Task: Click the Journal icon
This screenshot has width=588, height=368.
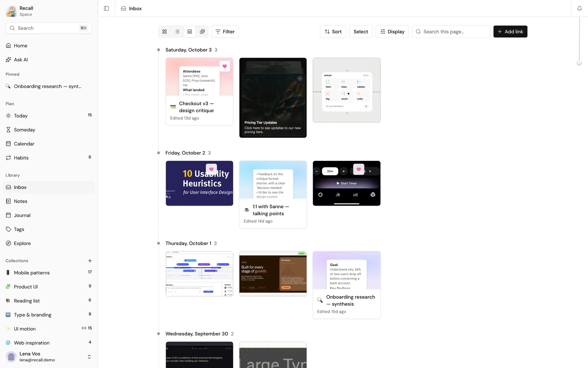Action: [8, 215]
